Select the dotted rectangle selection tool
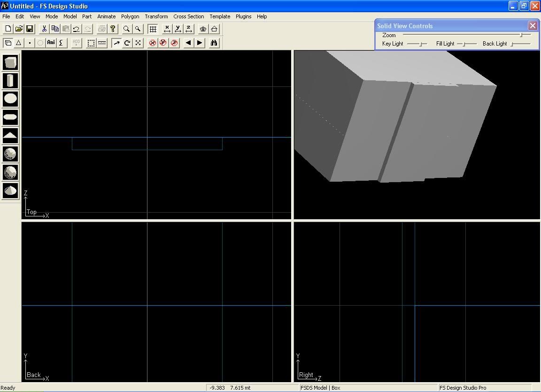The width and height of the screenshot is (541, 392). (91, 43)
